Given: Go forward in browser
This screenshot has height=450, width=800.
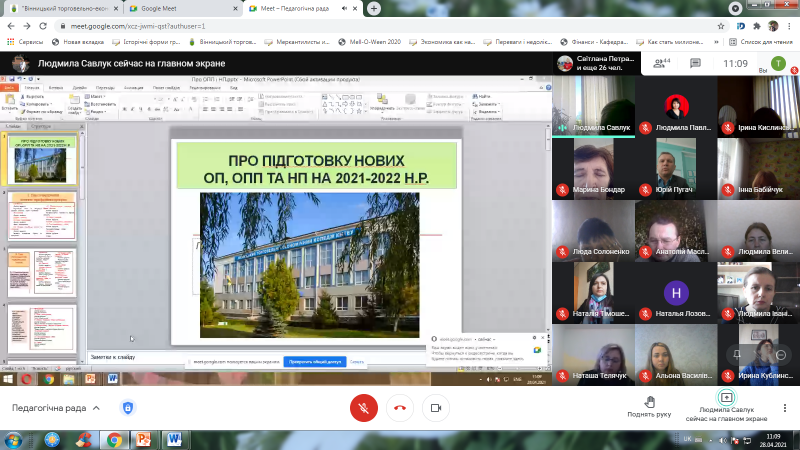Looking at the screenshot, I should tap(27, 26).
